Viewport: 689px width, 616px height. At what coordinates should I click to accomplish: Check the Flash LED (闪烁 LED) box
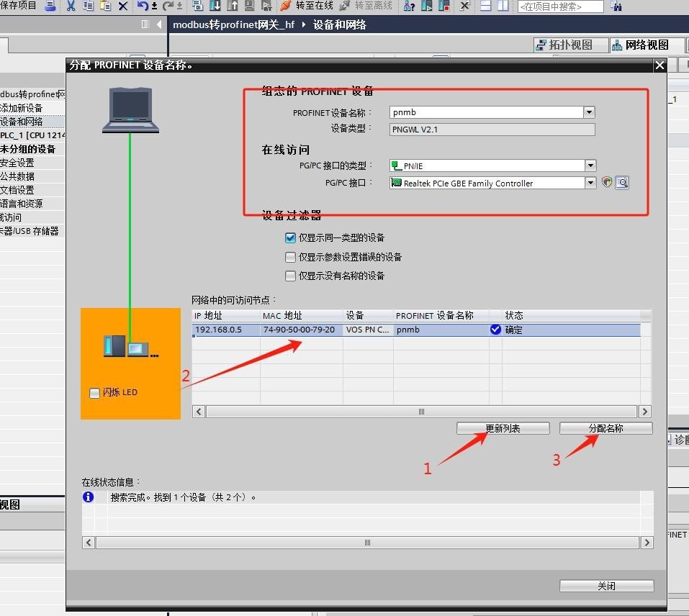pyautogui.click(x=94, y=393)
